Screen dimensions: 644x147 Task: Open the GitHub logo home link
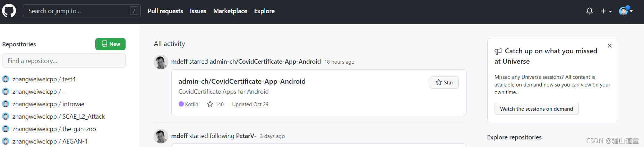[x=9, y=11]
